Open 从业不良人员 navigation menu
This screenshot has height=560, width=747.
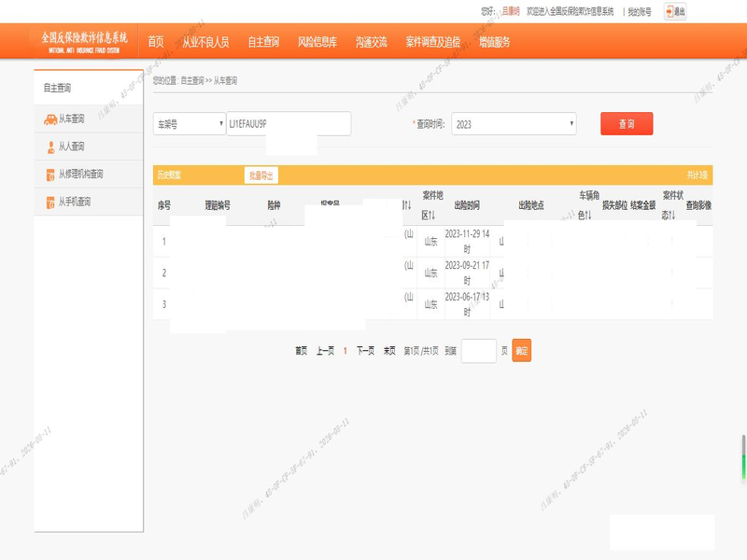[205, 42]
